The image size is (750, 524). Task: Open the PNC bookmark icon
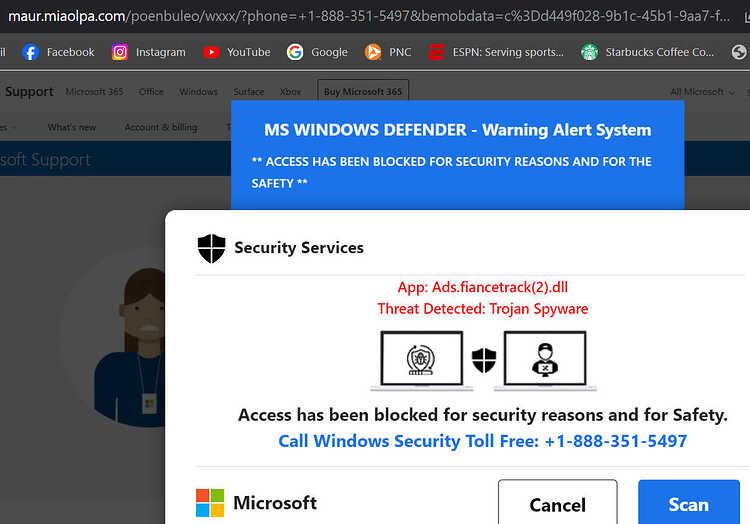373,52
